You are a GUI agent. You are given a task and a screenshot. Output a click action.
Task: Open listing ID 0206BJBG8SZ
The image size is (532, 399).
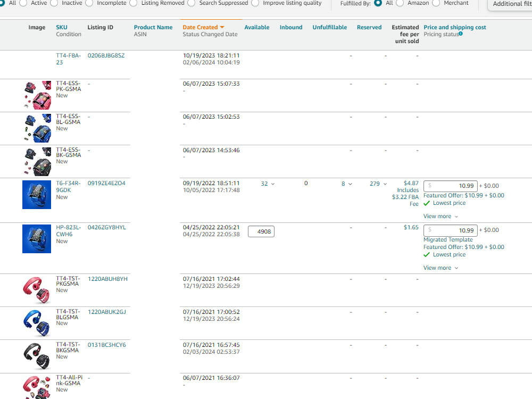pos(106,55)
